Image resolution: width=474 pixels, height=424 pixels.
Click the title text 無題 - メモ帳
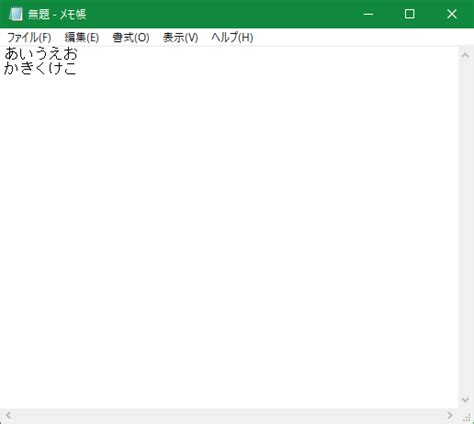[x=57, y=14]
